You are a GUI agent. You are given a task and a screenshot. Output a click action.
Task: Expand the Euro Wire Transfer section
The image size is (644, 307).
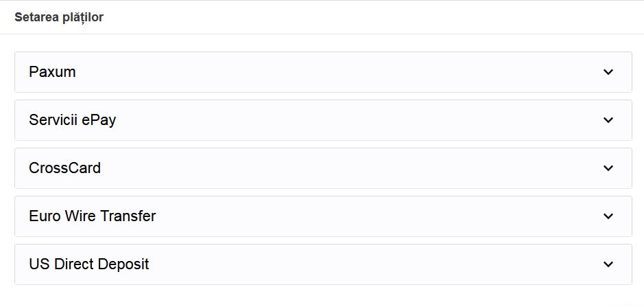tap(322, 216)
